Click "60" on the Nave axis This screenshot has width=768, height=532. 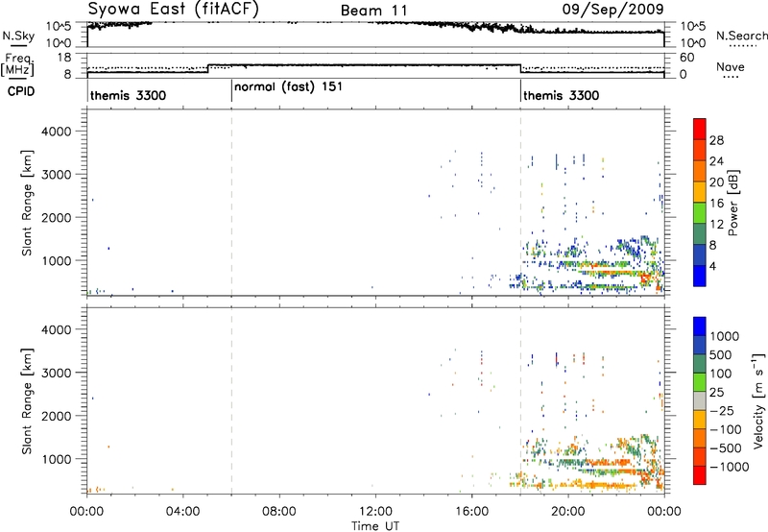point(687,58)
